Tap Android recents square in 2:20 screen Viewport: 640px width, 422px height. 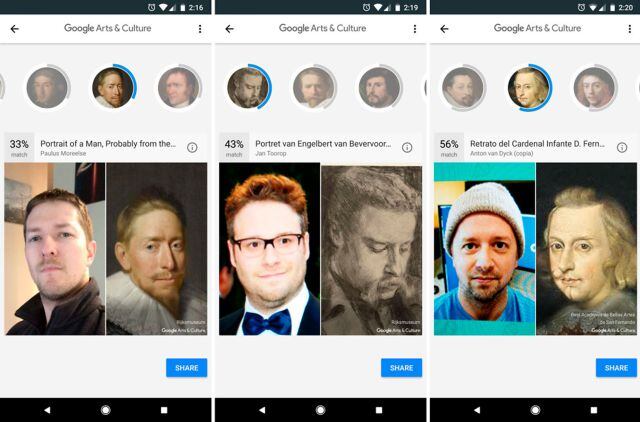[x=594, y=410]
